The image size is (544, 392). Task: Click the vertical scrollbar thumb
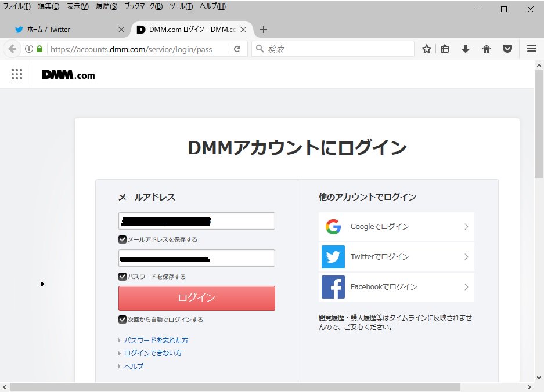[539, 124]
